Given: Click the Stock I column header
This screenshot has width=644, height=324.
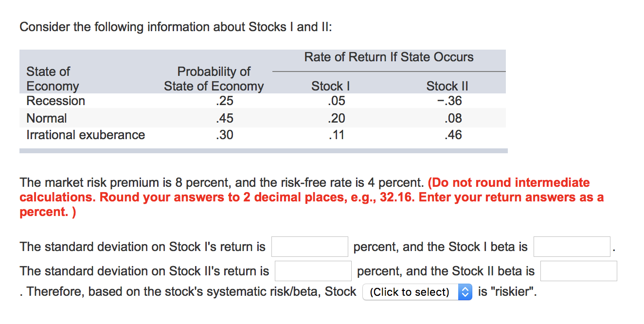Looking at the screenshot, I should pos(330,86).
